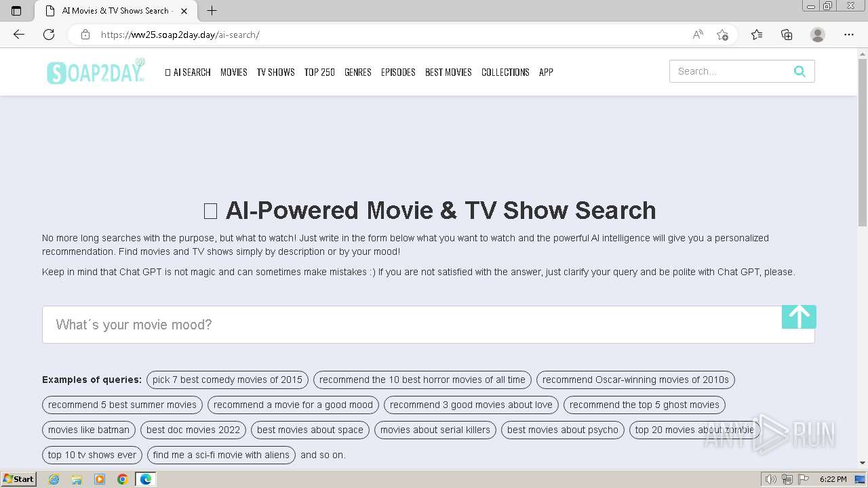The width and height of the screenshot is (868, 488).
Task: Select 'best movies about space' query
Action: click(310, 430)
